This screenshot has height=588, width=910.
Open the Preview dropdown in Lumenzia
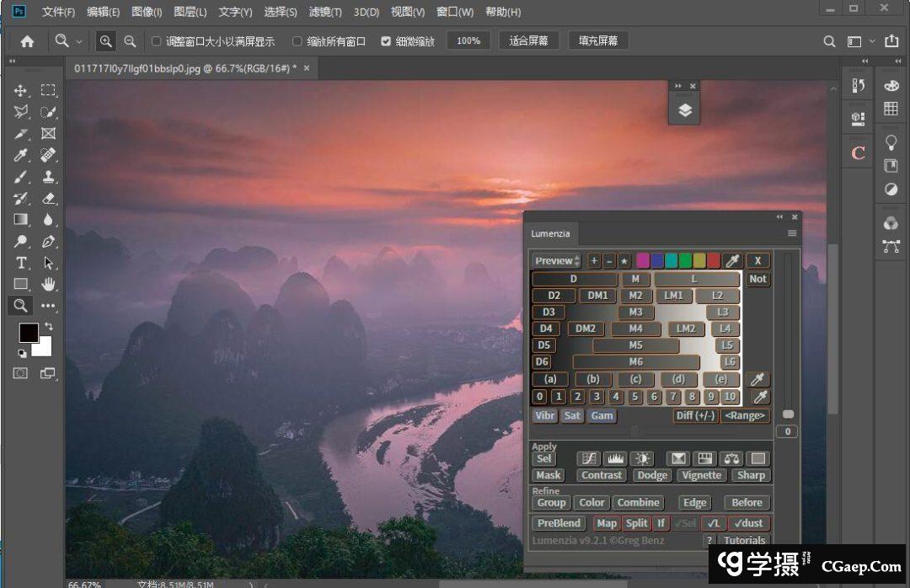click(x=557, y=261)
